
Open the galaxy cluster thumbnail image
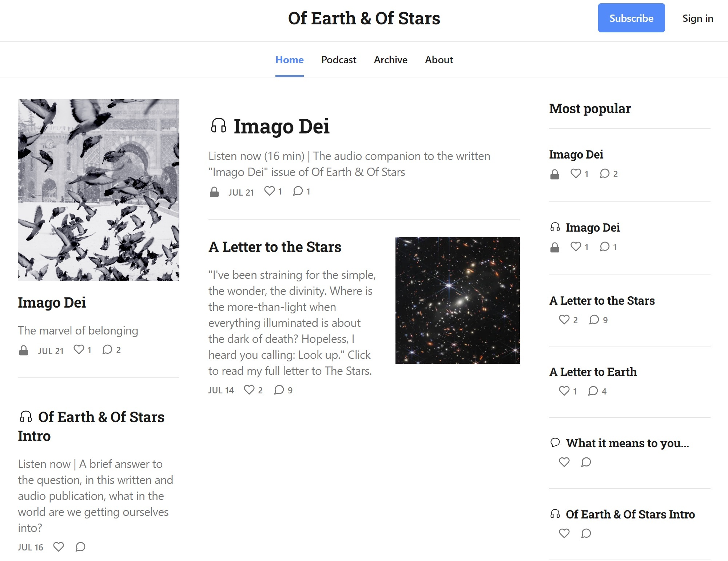click(x=457, y=300)
